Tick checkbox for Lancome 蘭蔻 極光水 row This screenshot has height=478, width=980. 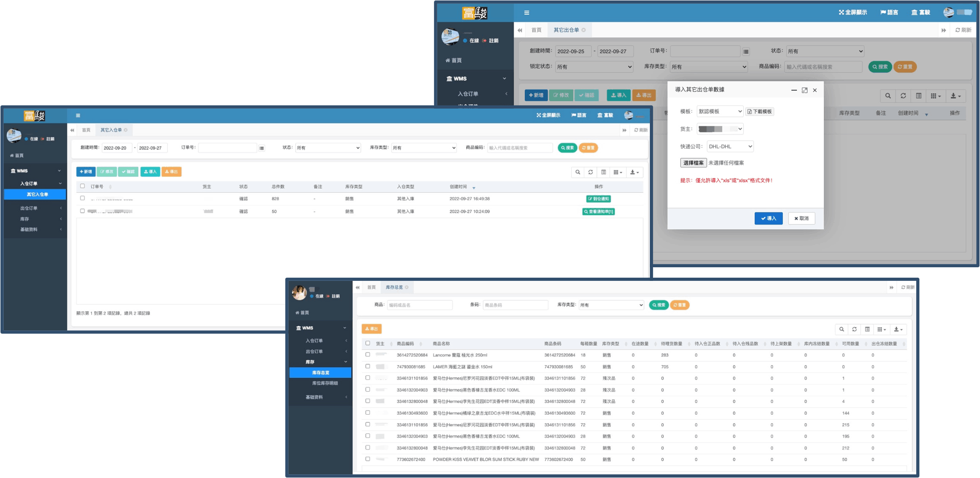[x=368, y=355]
